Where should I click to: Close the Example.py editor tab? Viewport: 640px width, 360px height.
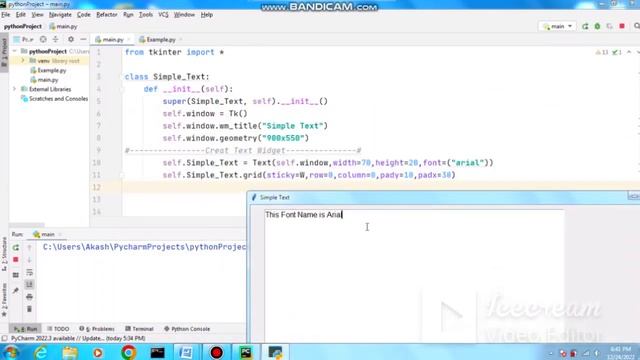(180, 40)
